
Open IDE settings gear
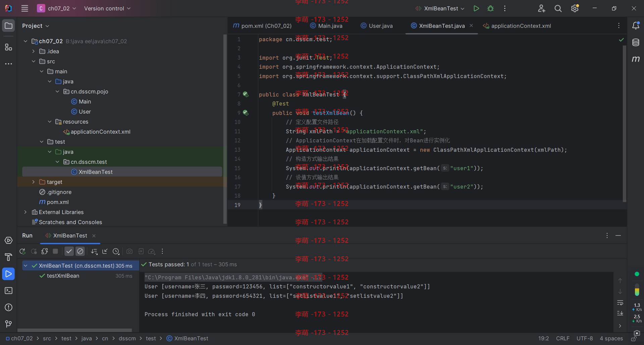(575, 8)
